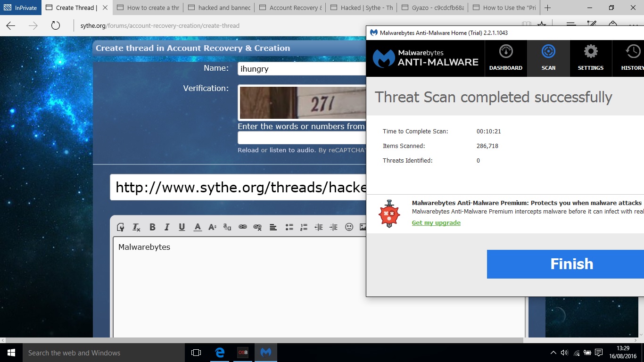
Task: Click the unlink icon in editor toolbar
Action: click(x=257, y=227)
